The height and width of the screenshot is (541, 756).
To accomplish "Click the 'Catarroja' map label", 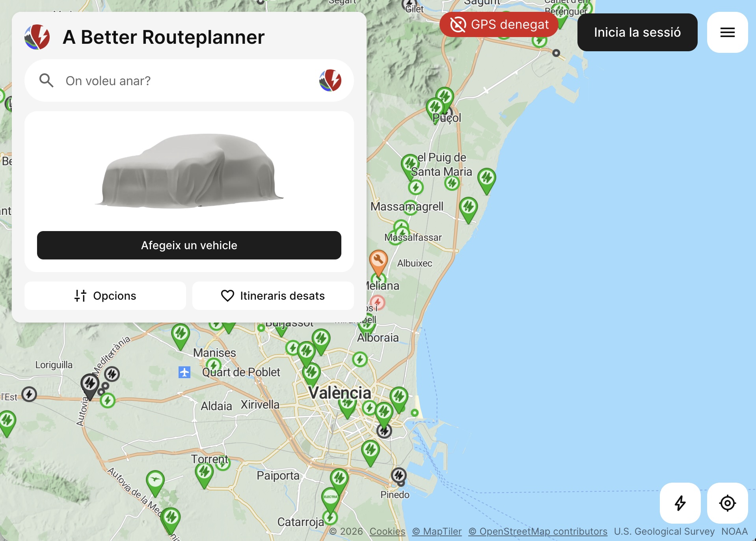I will click(300, 522).
